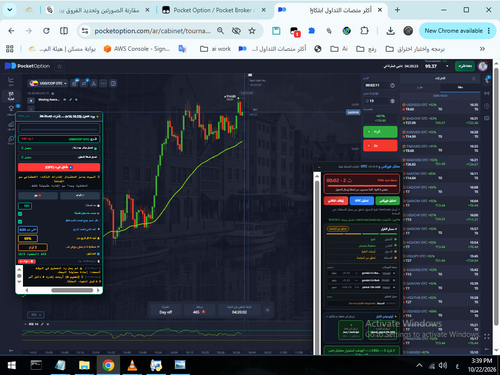Toggle first green checkbox in bot panel
This screenshot has height=375, width=500.
click(x=20, y=214)
